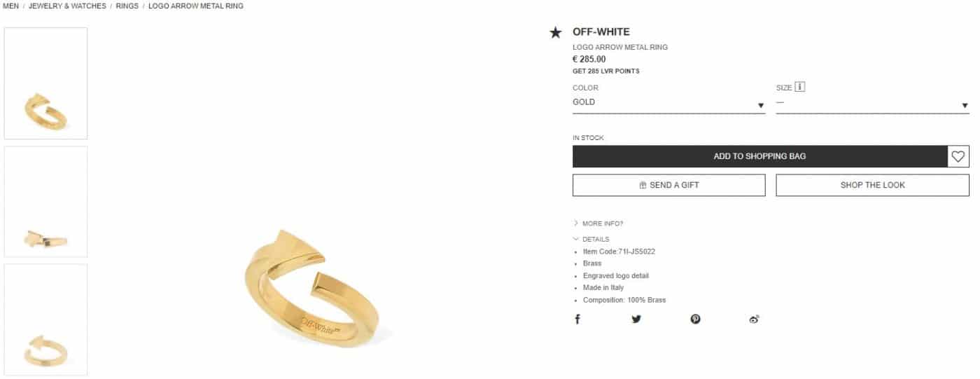Select third ring thumbnail image
The width and height of the screenshot is (980, 379).
tap(45, 319)
